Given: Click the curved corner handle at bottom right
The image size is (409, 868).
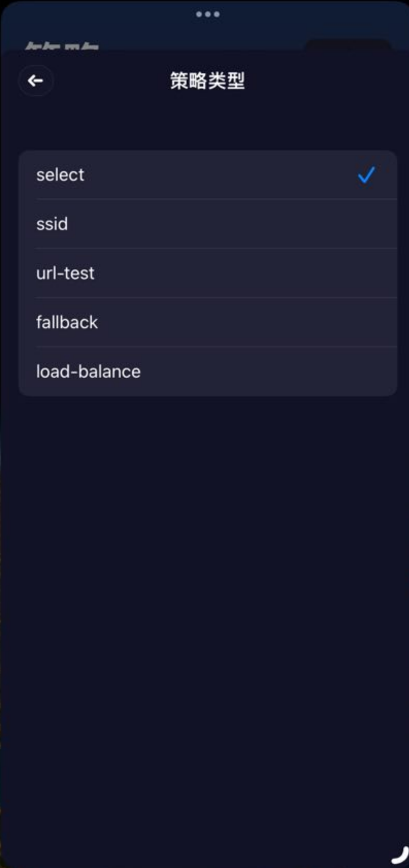Looking at the screenshot, I should click(400, 855).
